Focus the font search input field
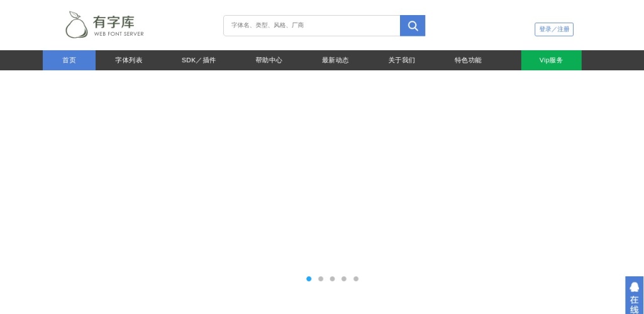The height and width of the screenshot is (314, 644). tap(311, 26)
